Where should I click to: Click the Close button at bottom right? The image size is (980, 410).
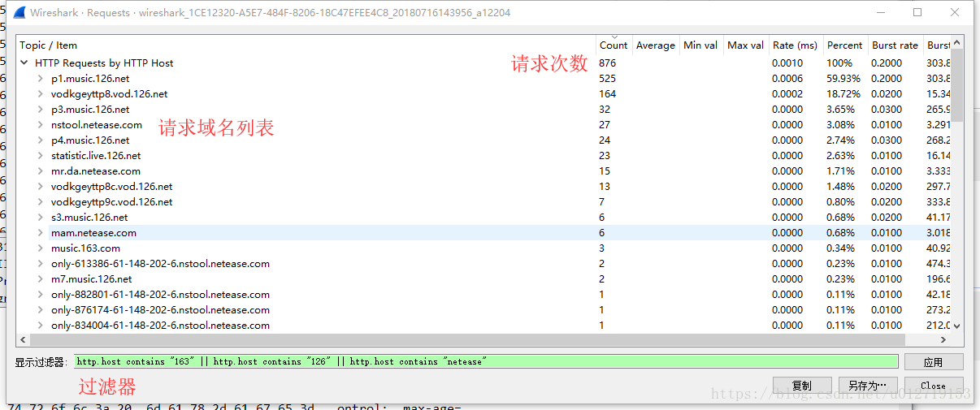coord(933,386)
